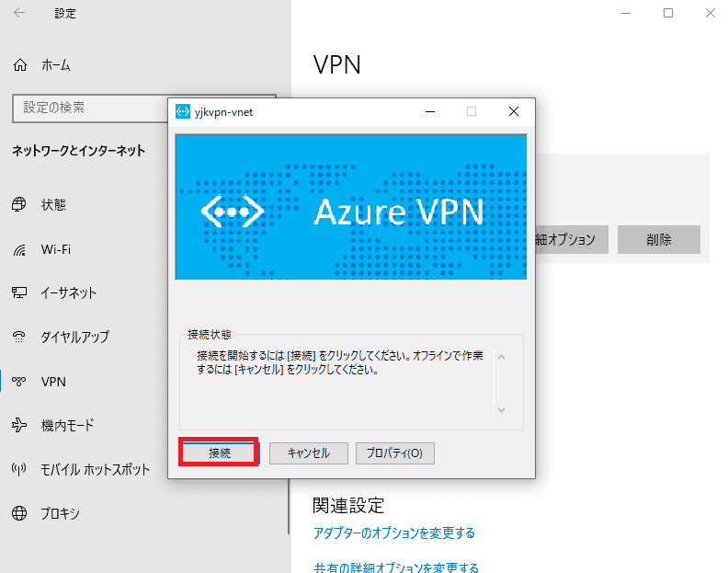The width and height of the screenshot is (728, 573).
Task: Click the プロキシ globe icon
Action: click(19, 513)
